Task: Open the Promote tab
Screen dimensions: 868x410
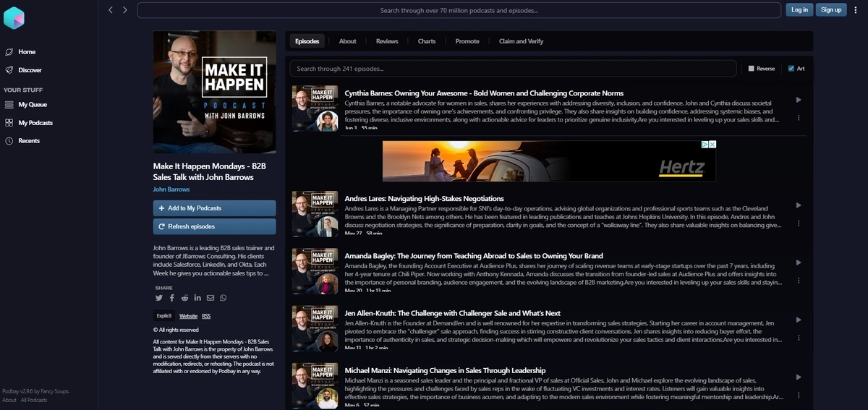Action: pos(467,41)
